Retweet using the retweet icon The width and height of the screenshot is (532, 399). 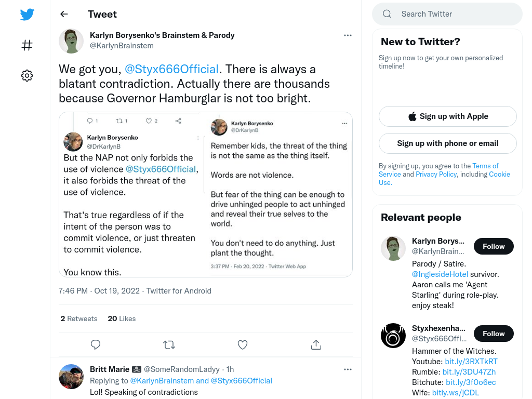pos(169,345)
